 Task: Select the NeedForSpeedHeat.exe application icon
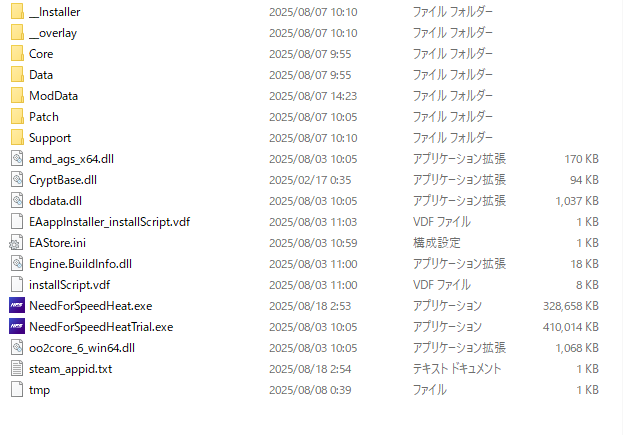[x=17, y=306]
